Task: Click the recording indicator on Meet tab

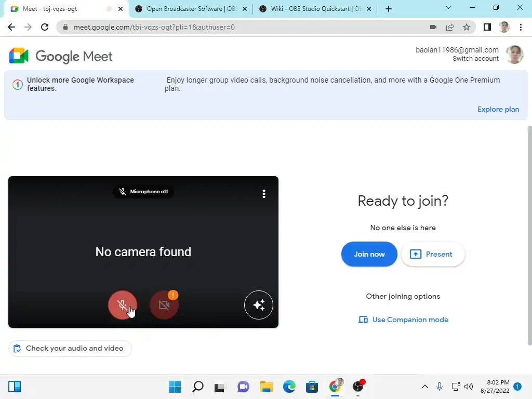Action: point(109,9)
